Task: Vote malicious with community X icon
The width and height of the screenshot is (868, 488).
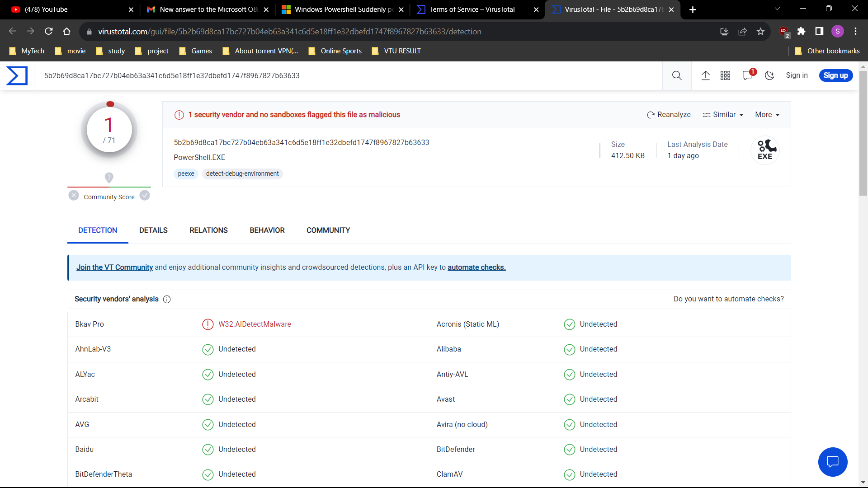Action: (74, 195)
